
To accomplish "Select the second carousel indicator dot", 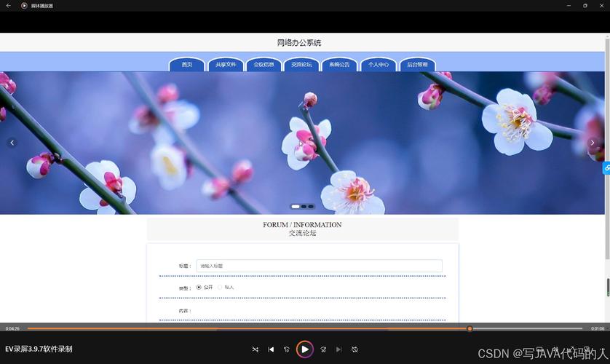I will coord(304,207).
